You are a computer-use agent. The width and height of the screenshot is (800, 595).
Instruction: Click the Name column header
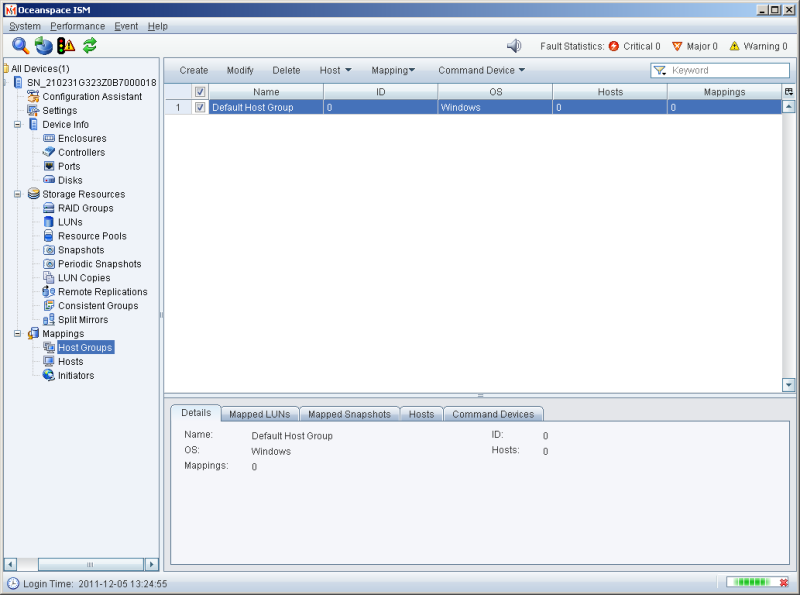[x=266, y=92]
